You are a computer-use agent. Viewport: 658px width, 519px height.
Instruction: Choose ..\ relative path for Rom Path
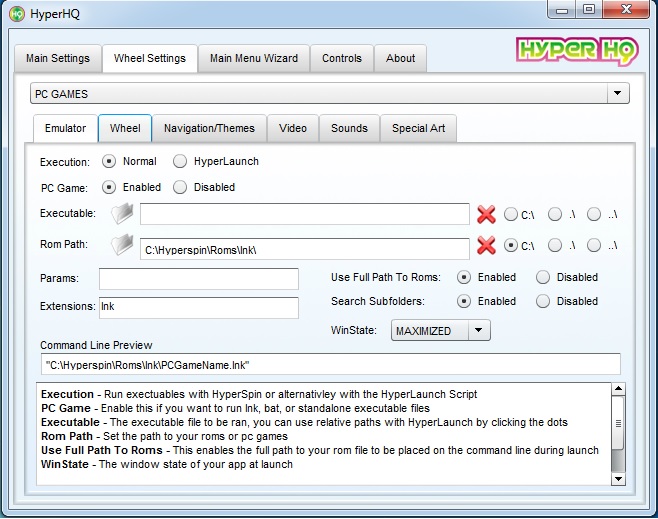[x=594, y=245]
